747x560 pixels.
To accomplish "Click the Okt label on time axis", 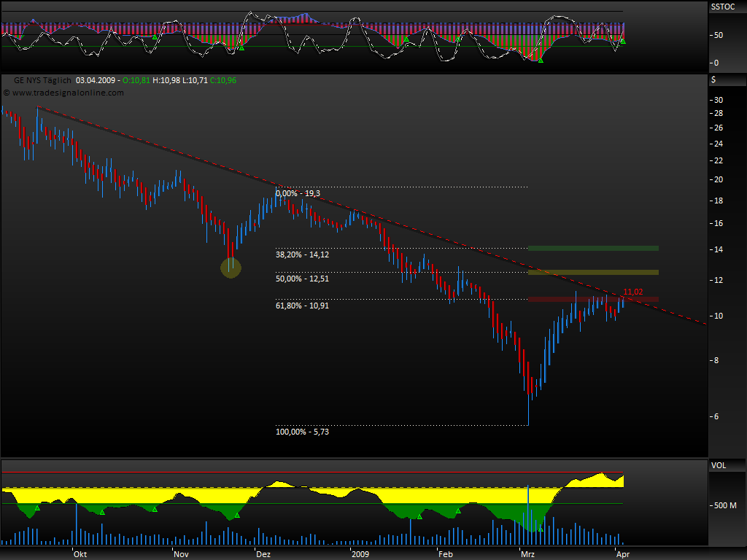I will coord(80,554).
